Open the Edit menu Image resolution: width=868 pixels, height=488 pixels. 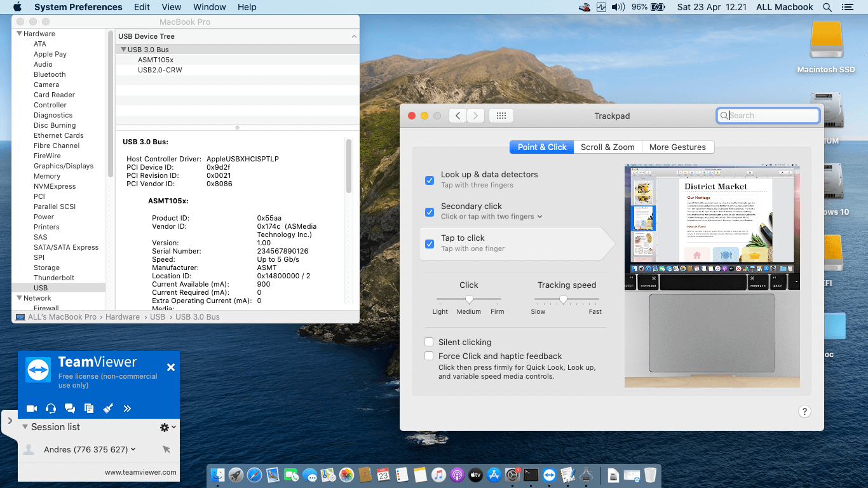pyautogui.click(x=142, y=7)
